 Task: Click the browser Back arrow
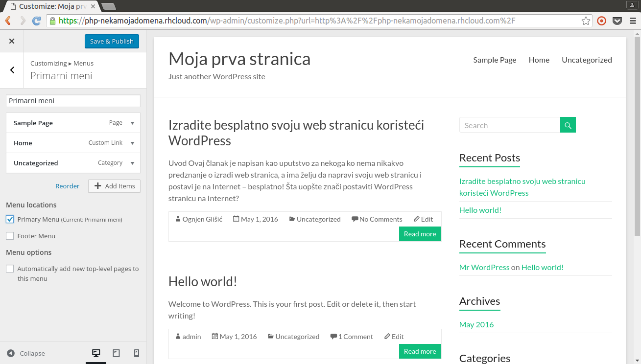[8, 21]
